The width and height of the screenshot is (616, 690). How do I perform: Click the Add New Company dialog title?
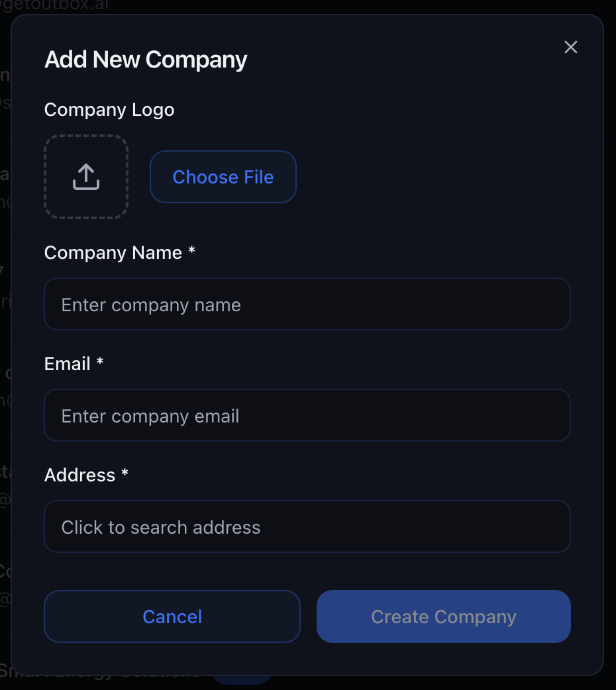click(145, 60)
